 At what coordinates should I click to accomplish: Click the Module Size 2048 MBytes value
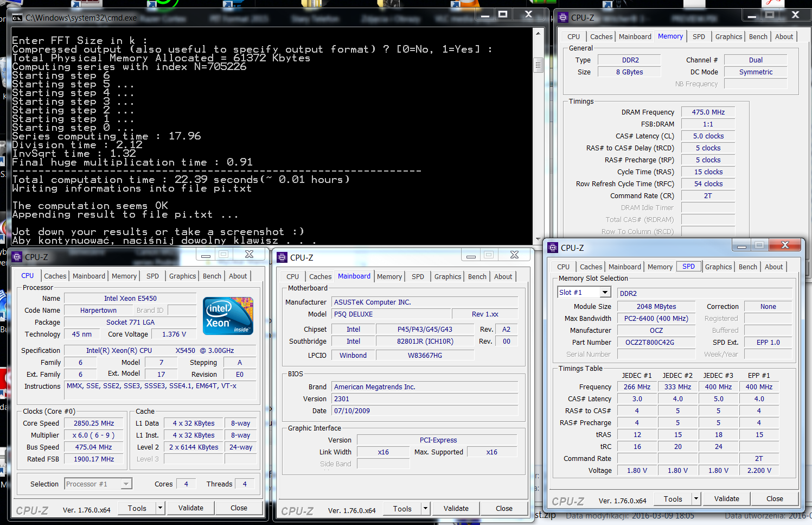point(656,306)
